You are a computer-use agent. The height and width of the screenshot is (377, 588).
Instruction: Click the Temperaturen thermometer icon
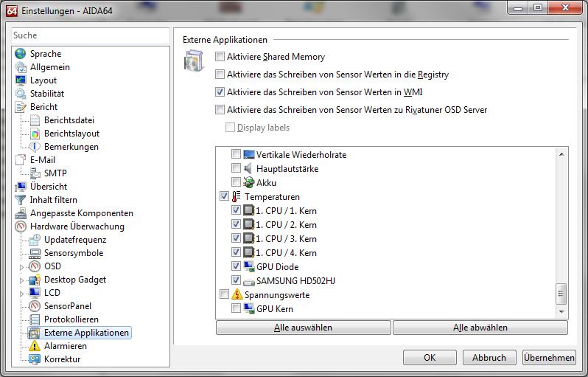coord(236,197)
